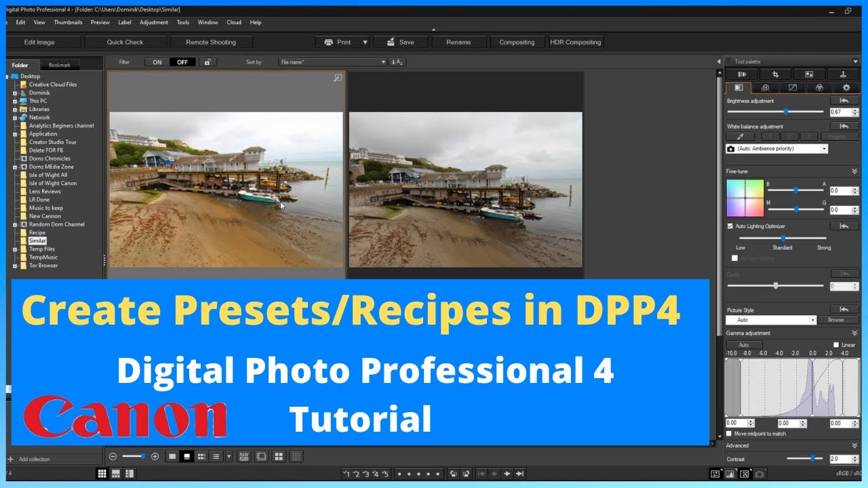This screenshot has height=488, width=868.
Task: Click the zoom-out minus thumbnail icon
Action: (113, 457)
